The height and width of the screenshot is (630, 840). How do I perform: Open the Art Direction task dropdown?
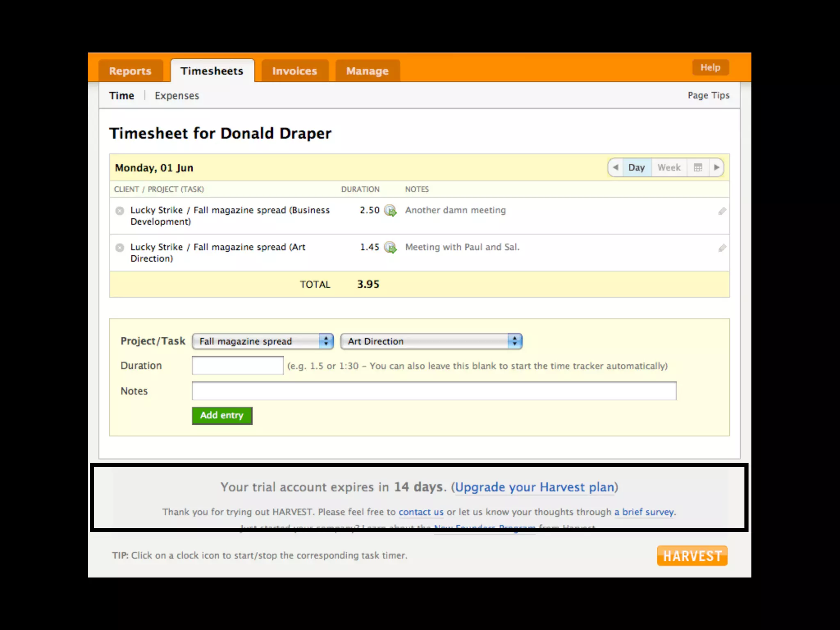431,341
